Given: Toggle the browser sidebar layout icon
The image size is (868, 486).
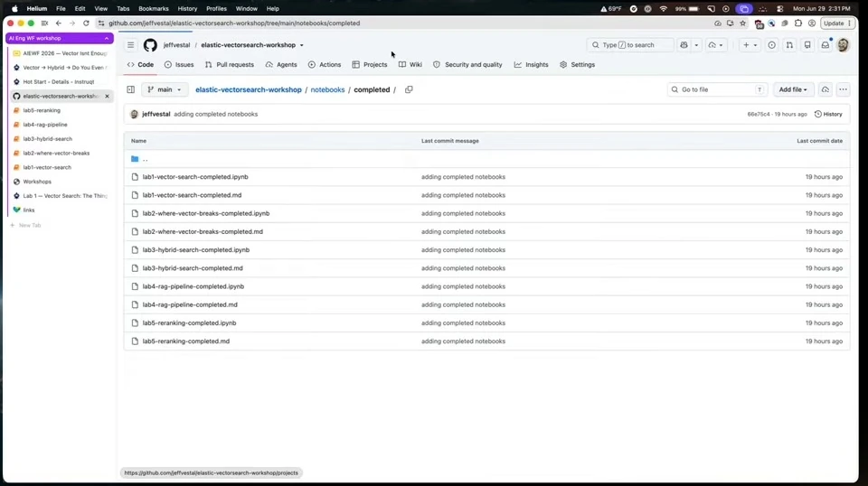Looking at the screenshot, I should pyautogui.click(x=45, y=23).
